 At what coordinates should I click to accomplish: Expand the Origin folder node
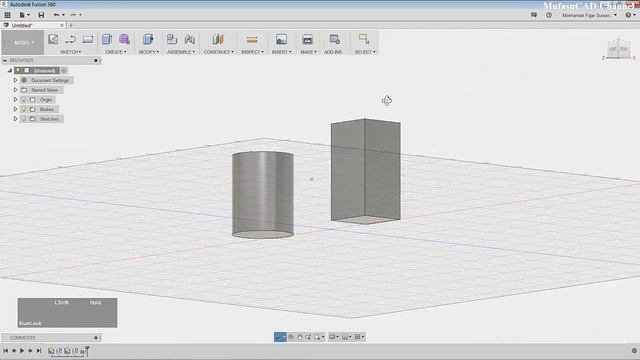[16, 100]
